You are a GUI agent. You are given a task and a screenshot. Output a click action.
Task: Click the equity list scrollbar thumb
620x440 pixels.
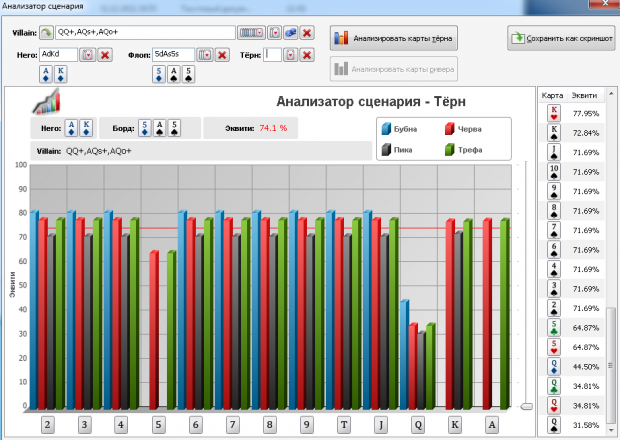pyautogui.click(x=611, y=366)
